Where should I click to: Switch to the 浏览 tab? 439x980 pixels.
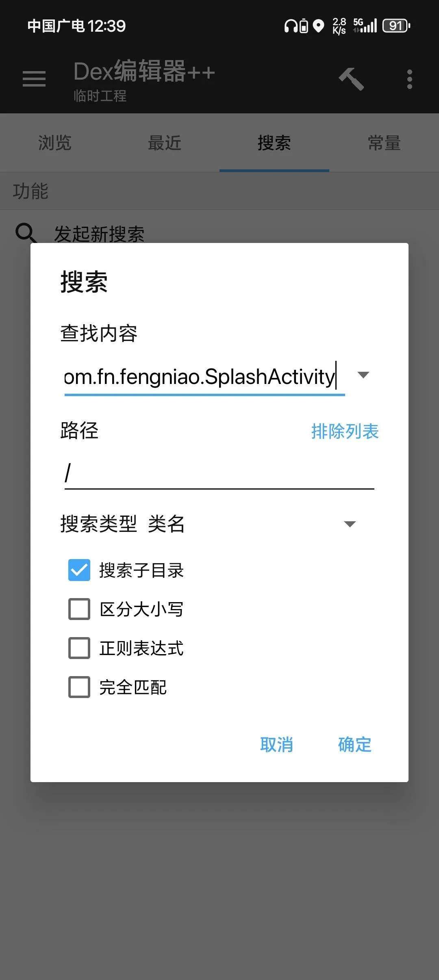pyautogui.click(x=55, y=143)
